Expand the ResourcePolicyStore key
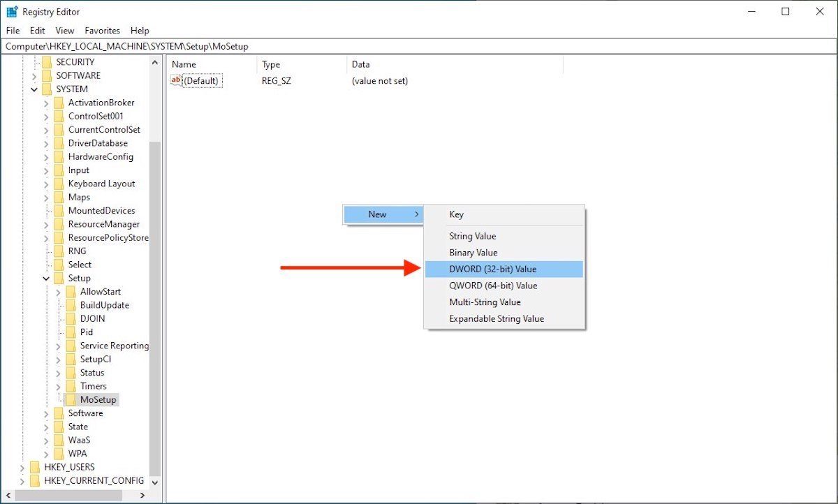 tap(47, 238)
